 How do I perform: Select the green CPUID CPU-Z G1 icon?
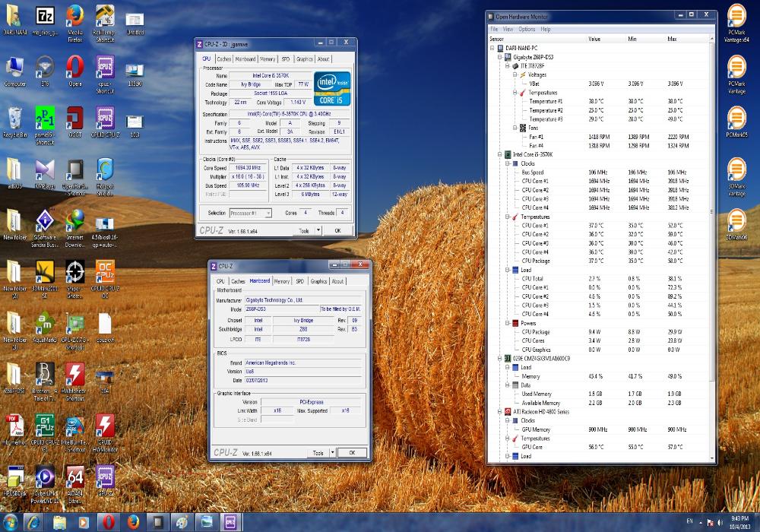pos(45,433)
